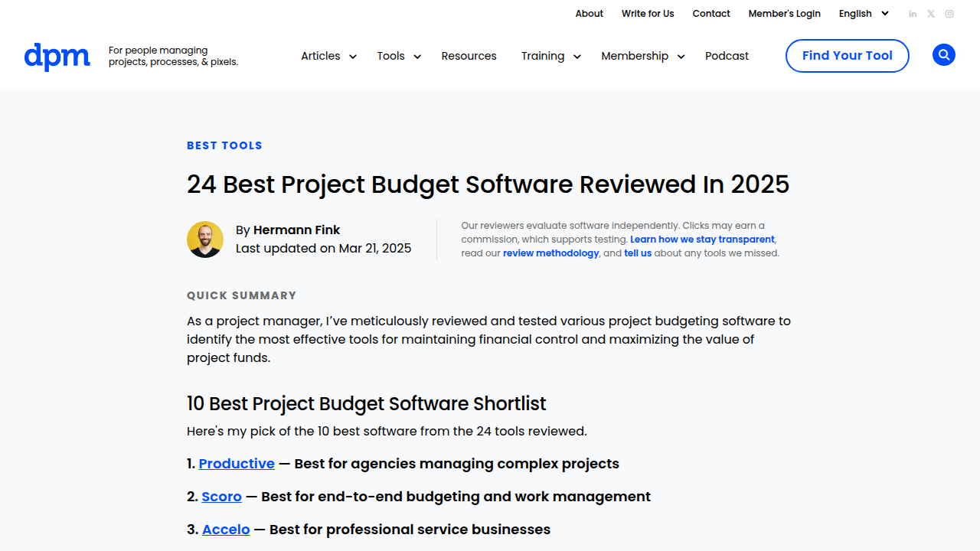The width and height of the screenshot is (980, 551).
Task: Click 'Last updated on Mar 21, 2025' text
Action: (x=323, y=249)
